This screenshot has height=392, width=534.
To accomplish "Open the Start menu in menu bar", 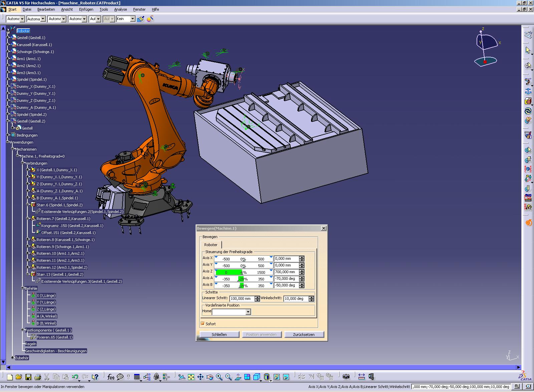I will coord(12,9).
